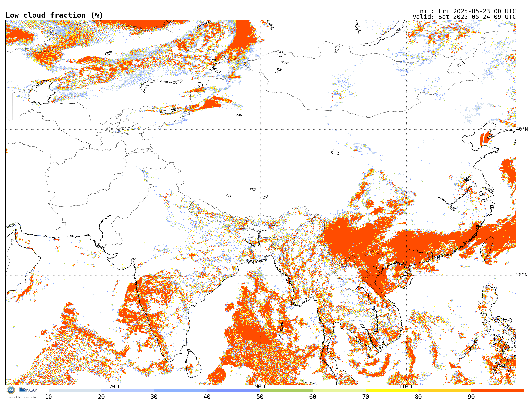Click the 20°N latitude label

pos(522,275)
